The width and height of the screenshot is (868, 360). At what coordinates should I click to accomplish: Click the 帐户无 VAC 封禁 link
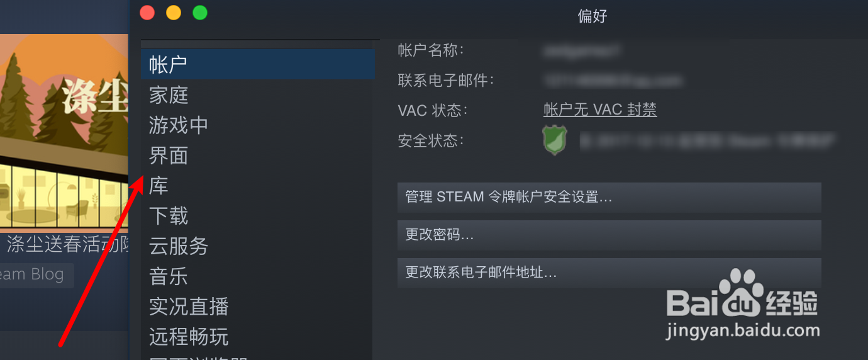(600, 110)
